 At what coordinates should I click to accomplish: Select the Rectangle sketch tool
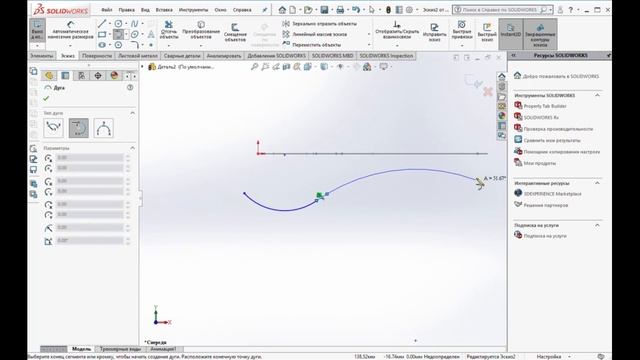[x=102, y=34]
